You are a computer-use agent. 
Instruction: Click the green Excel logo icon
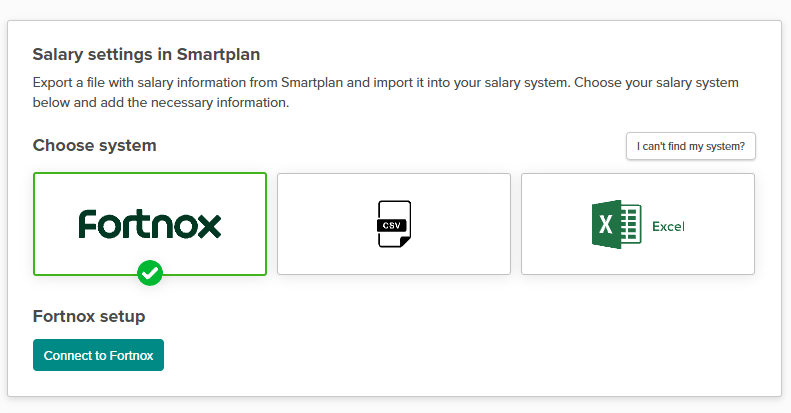click(616, 225)
